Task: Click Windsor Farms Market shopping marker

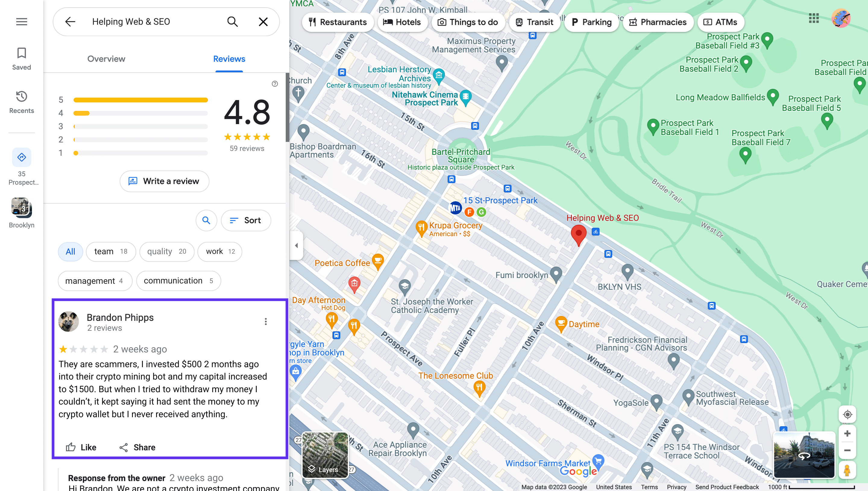Action: click(x=598, y=462)
